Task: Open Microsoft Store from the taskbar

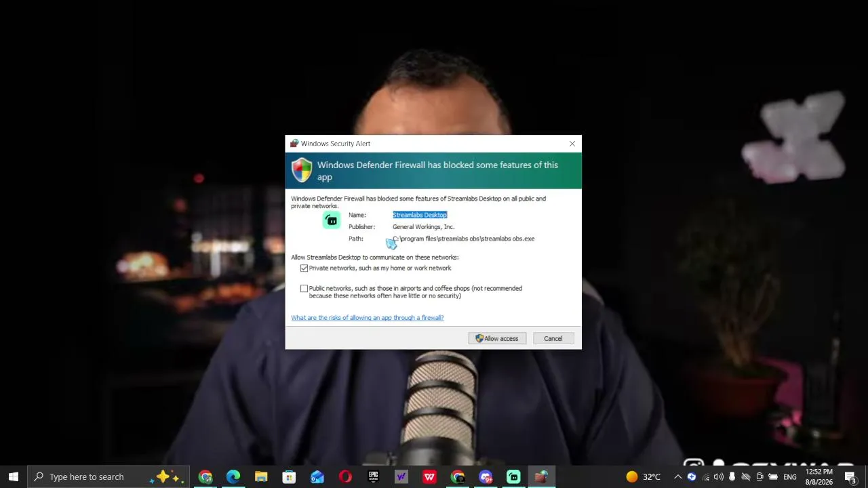Action: tap(289, 476)
